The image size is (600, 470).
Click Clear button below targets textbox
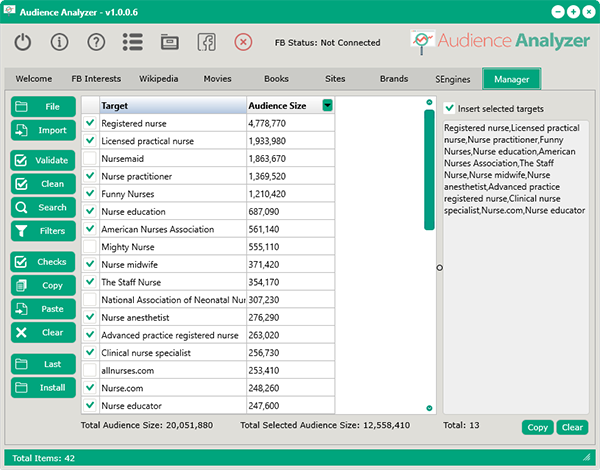572,428
